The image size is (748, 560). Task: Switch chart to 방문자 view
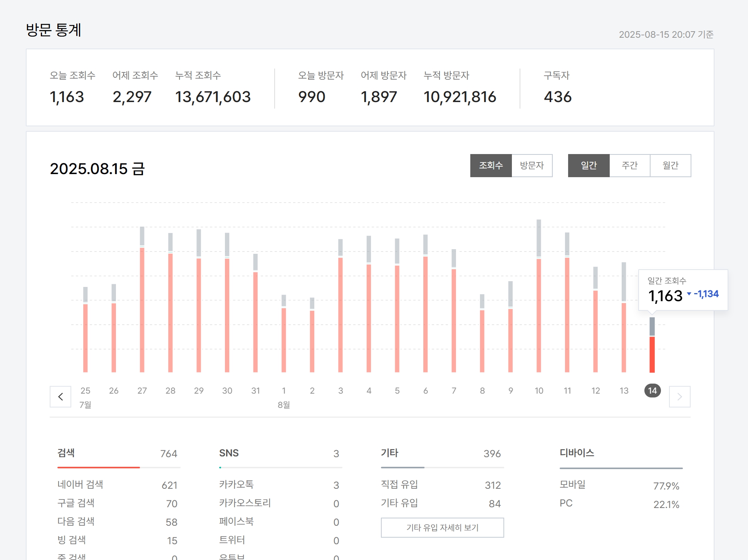532,166
